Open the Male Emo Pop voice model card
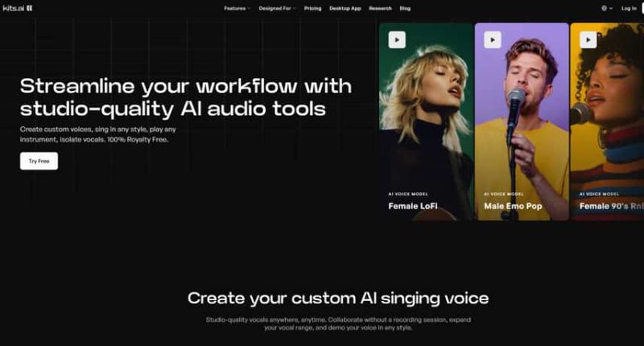The width and height of the screenshot is (644, 346). [x=522, y=122]
